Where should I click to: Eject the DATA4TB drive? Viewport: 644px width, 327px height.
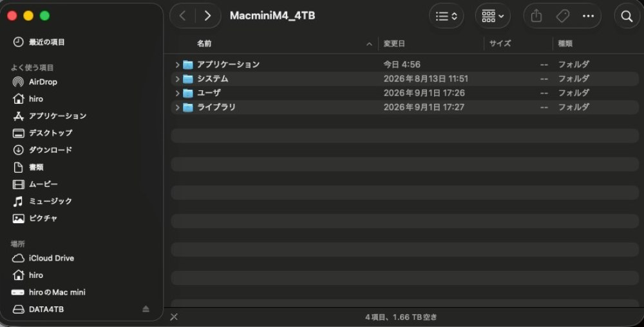(x=146, y=309)
